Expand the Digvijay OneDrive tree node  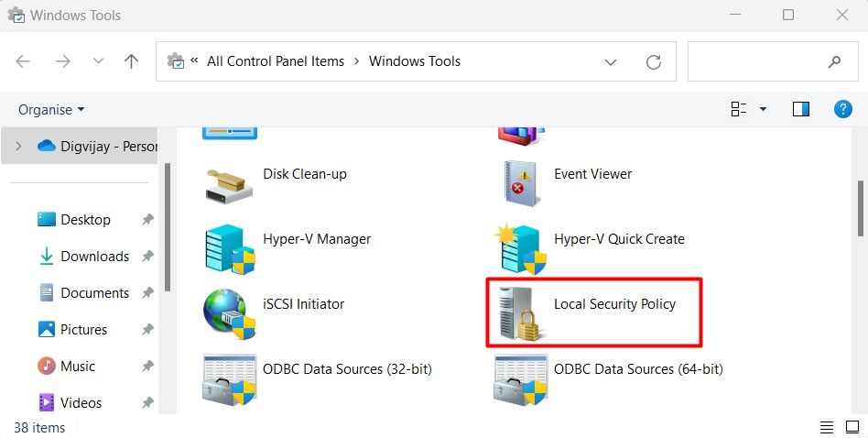(18, 146)
